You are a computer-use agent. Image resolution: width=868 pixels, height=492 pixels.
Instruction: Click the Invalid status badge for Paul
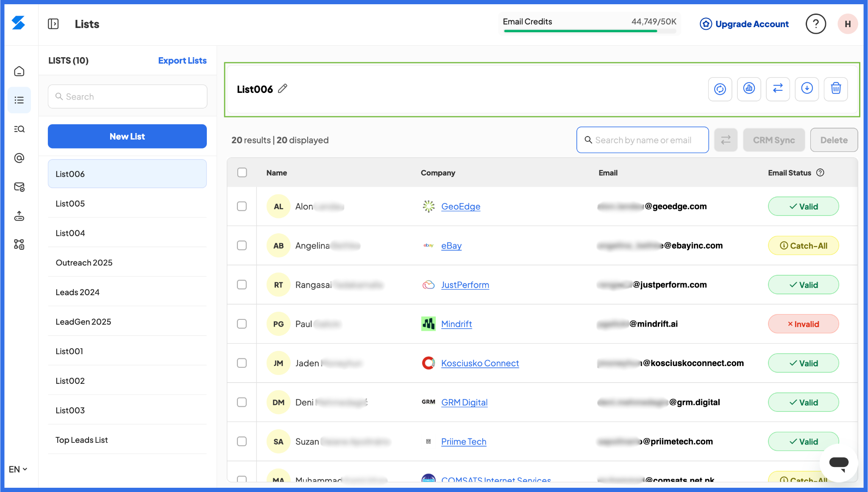[x=803, y=324]
